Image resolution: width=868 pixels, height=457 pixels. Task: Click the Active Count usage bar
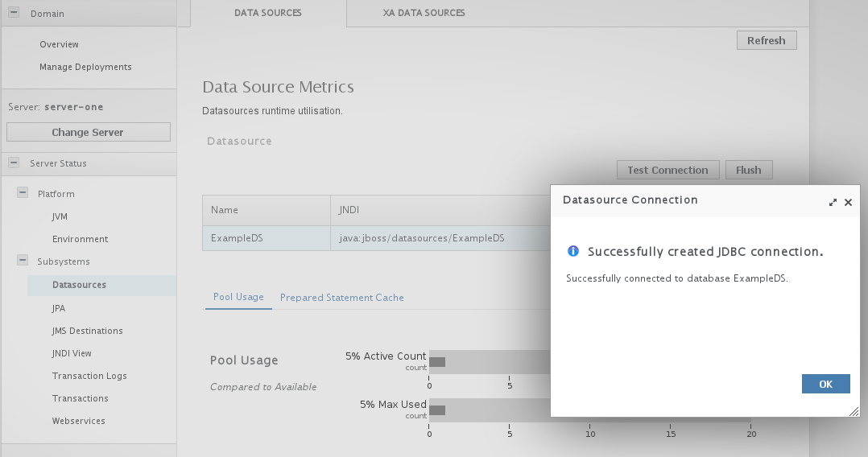coord(488,362)
